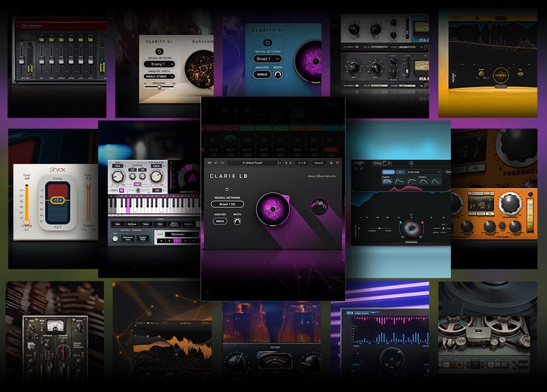The image size is (547, 392).
Task: Click the Waves logo icon in Clarix LB toolbar
Action: tap(209, 163)
